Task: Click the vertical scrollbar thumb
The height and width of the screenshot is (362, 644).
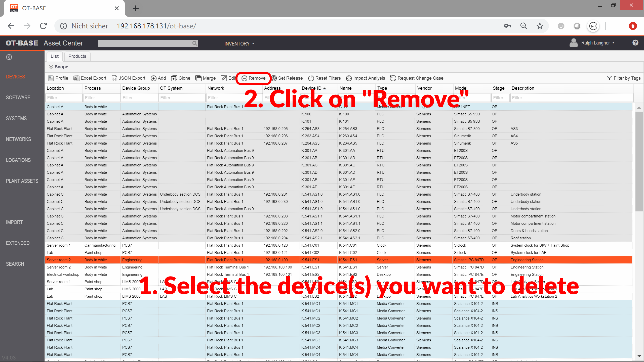Action: pos(639,161)
